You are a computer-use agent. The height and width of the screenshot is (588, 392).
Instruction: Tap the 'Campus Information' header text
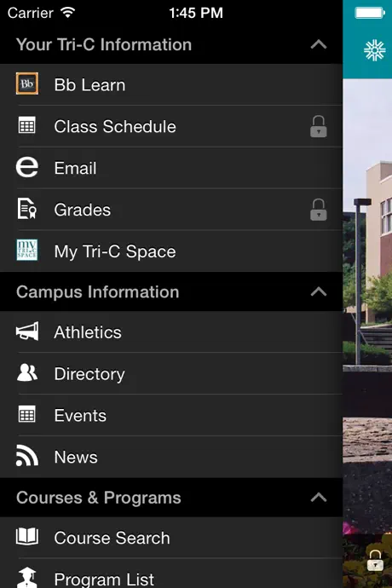pyautogui.click(x=97, y=292)
